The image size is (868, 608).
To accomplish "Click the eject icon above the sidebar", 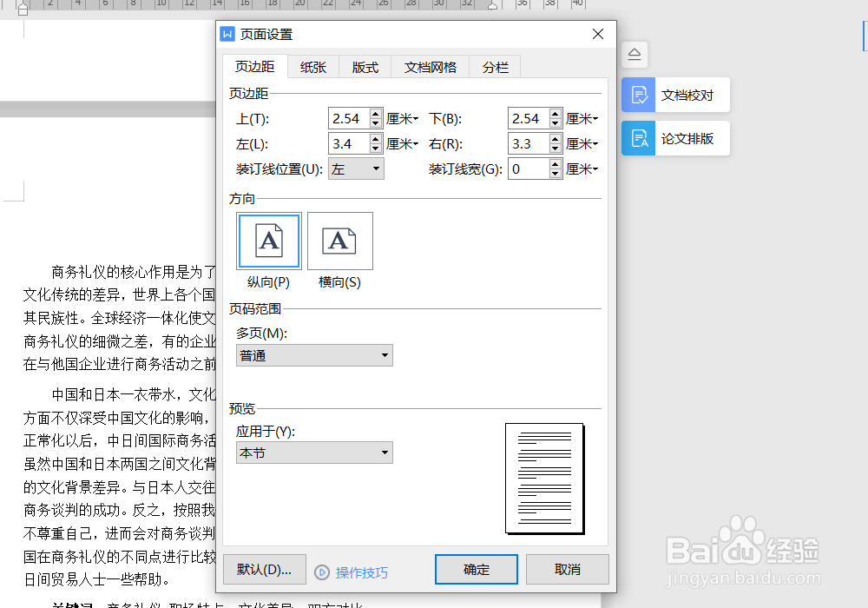I will click(x=635, y=54).
